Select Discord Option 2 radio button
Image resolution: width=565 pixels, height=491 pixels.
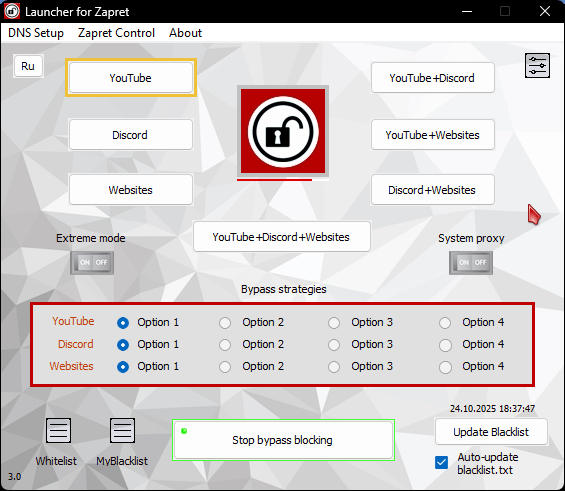click(x=225, y=345)
